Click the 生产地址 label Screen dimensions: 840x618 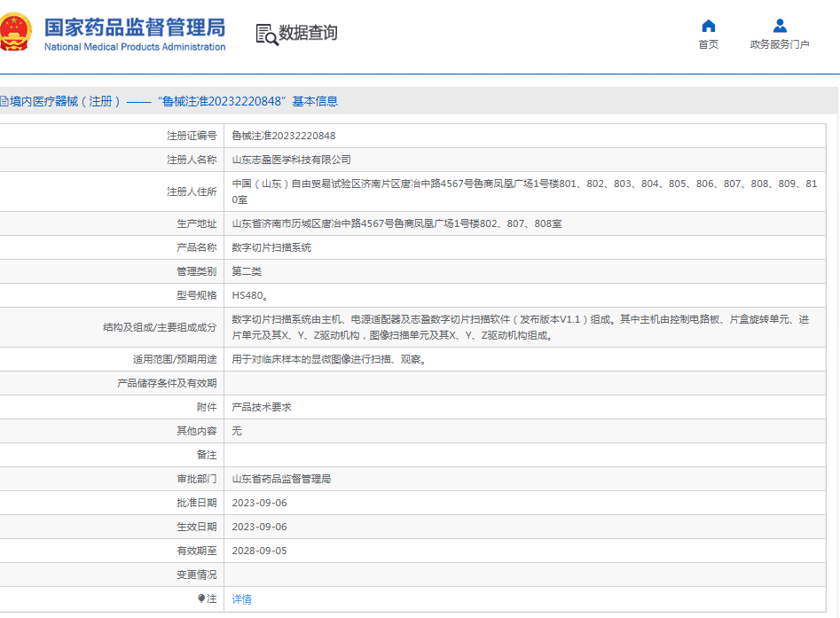coord(197,223)
